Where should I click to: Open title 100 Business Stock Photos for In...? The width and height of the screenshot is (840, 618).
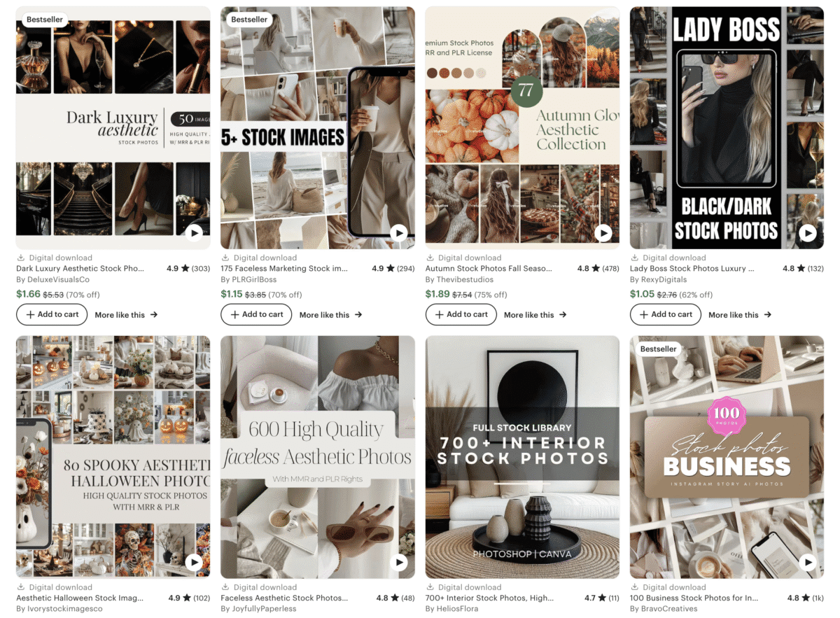click(x=693, y=598)
